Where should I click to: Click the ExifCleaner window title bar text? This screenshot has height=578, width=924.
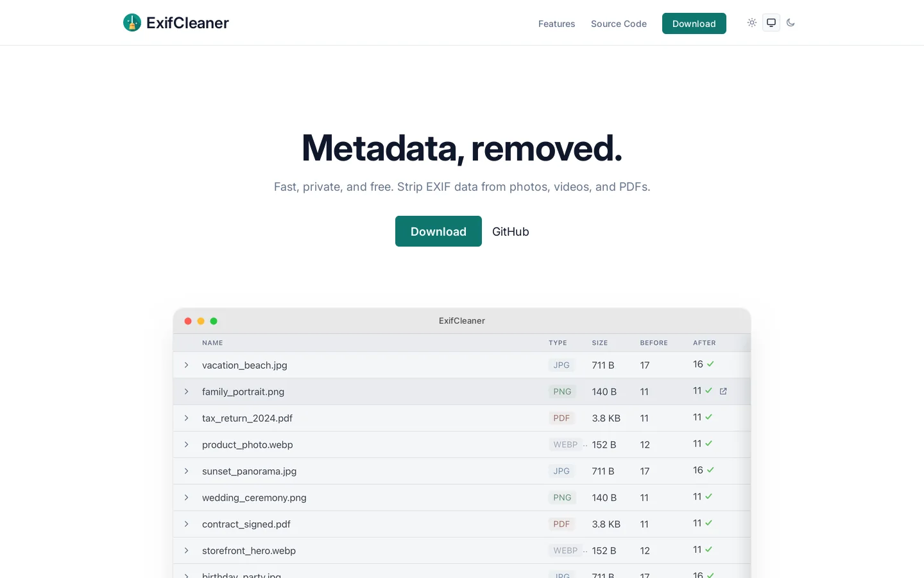coord(462,320)
